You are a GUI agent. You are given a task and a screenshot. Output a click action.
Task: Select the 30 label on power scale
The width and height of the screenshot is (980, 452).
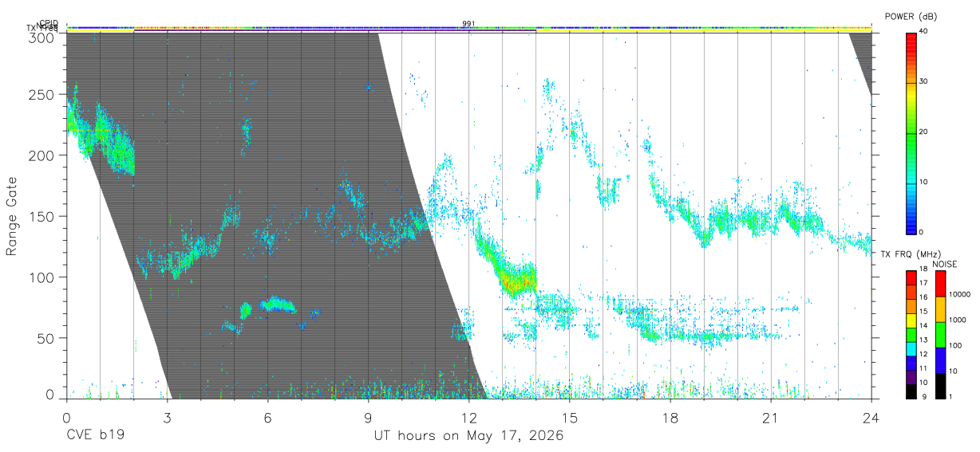(924, 81)
